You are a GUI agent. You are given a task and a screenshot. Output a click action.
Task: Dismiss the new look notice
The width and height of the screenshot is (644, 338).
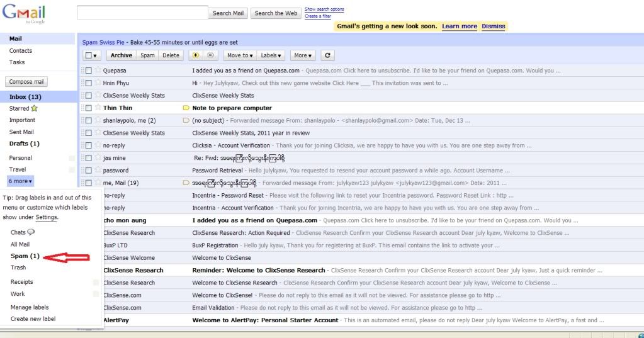[x=494, y=26]
